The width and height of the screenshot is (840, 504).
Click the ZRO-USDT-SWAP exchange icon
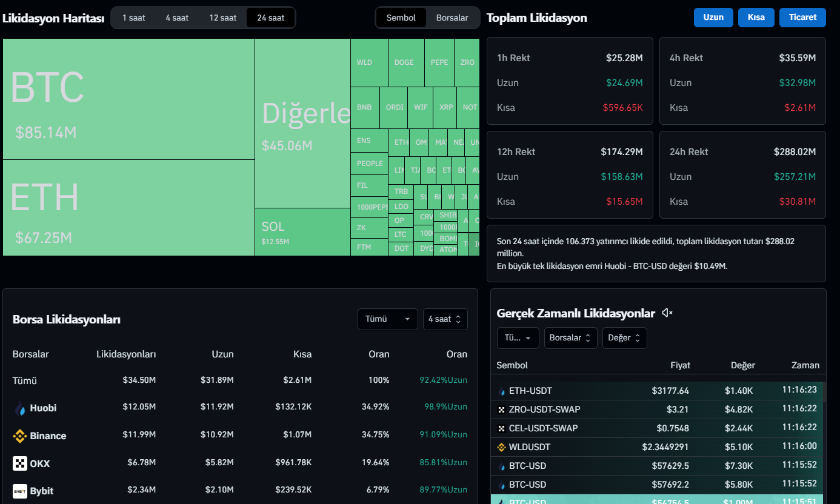click(x=501, y=409)
